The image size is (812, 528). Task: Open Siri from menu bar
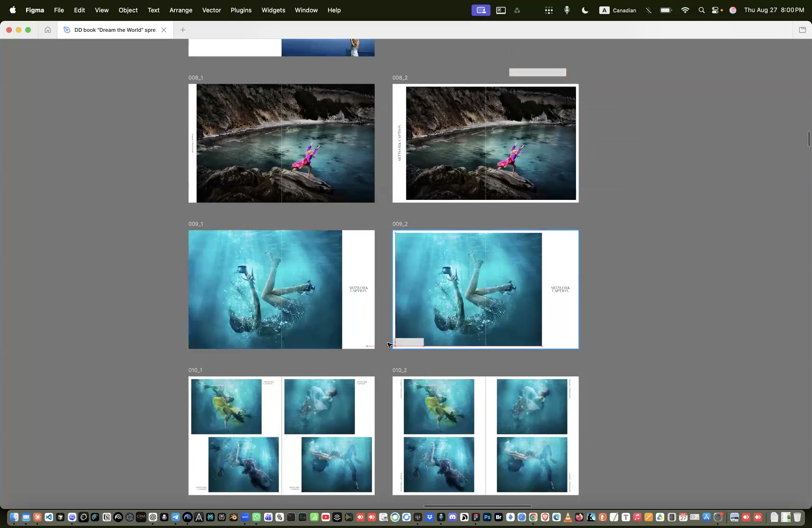[x=733, y=10]
